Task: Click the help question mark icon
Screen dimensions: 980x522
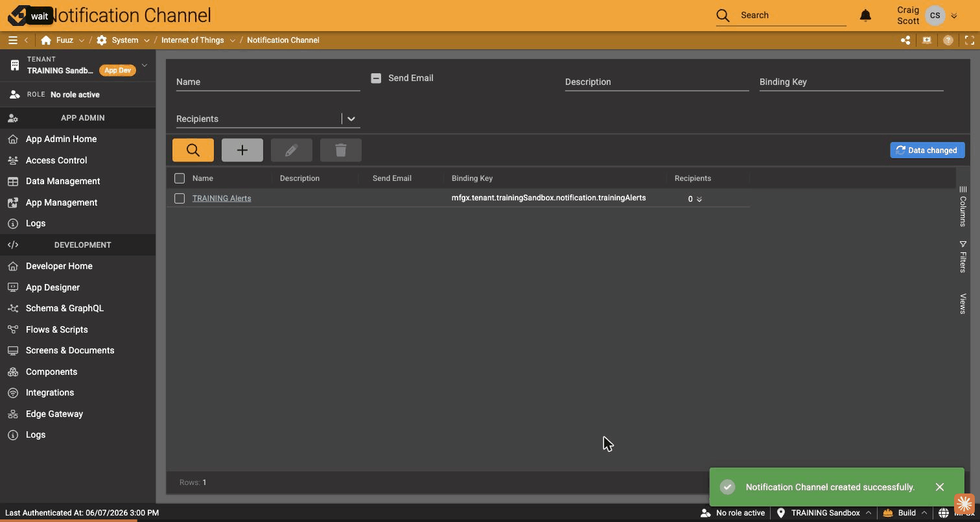Action: [948, 40]
